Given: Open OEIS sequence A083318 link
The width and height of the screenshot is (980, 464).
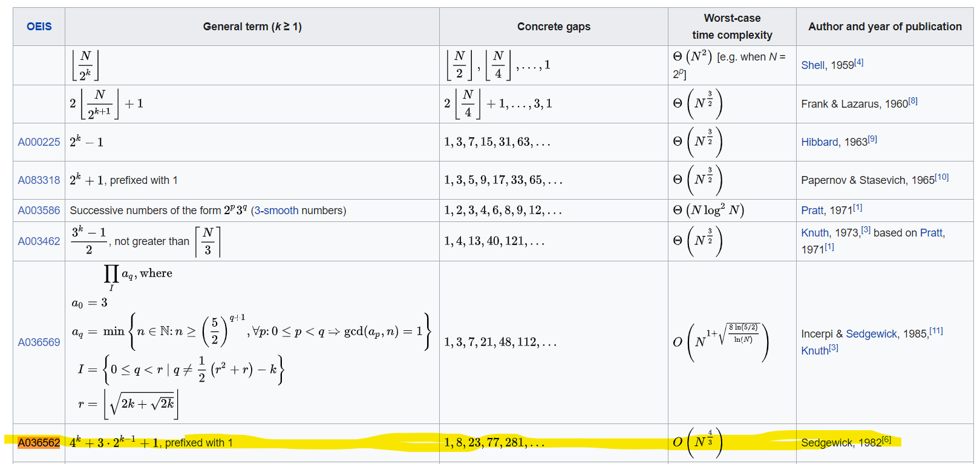Looking at the screenshot, I should 39,180.
